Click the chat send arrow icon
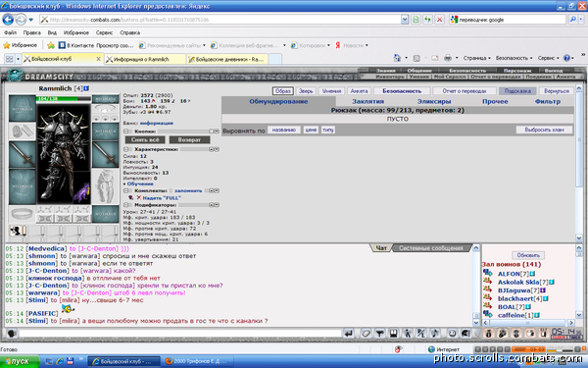The width and height of the screenshot is (588, 368). 349,333
